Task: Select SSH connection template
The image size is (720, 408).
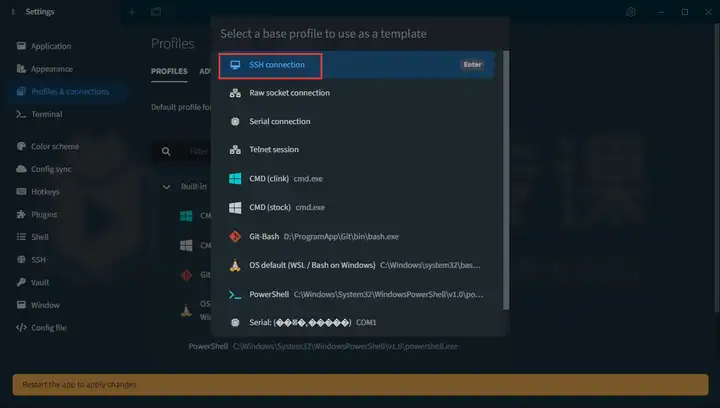Action: click(x=356, y=65)
